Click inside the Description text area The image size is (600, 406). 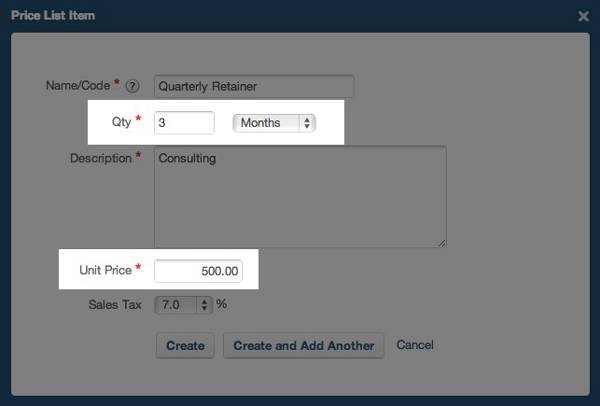299,196
